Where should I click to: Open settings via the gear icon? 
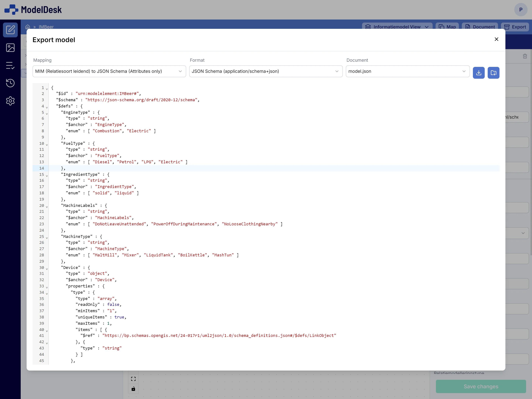[x=10, y=101]
